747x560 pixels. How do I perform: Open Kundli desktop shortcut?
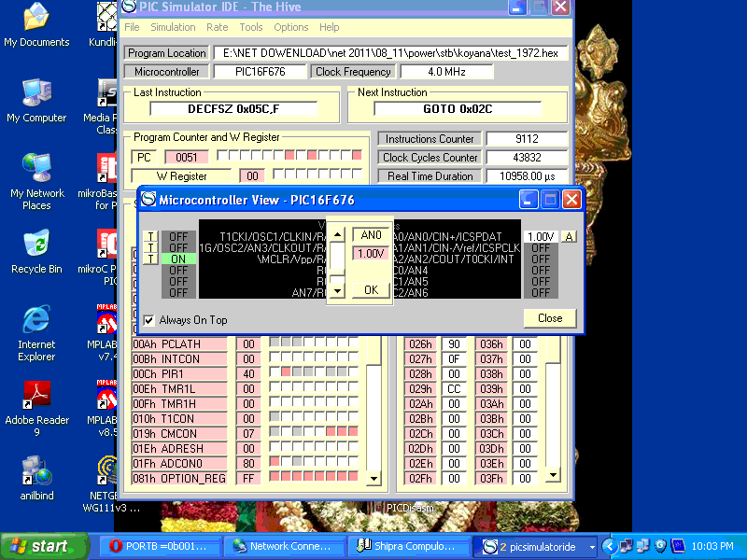pos(104,25)
